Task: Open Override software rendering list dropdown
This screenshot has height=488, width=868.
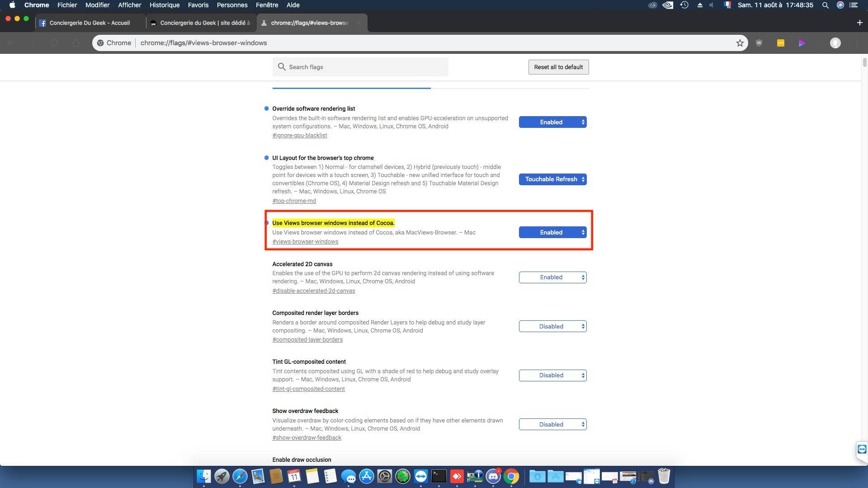Action: click(x=552, y=122)
